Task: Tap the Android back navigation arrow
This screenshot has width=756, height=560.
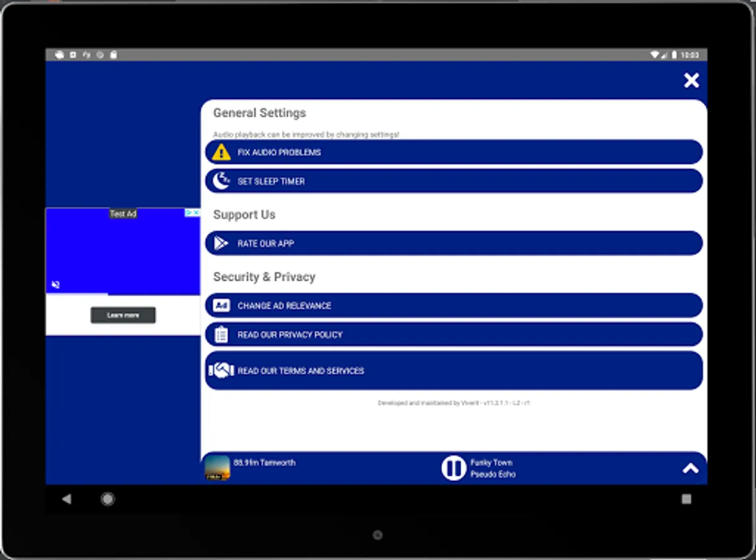Action: coord(67,499)
